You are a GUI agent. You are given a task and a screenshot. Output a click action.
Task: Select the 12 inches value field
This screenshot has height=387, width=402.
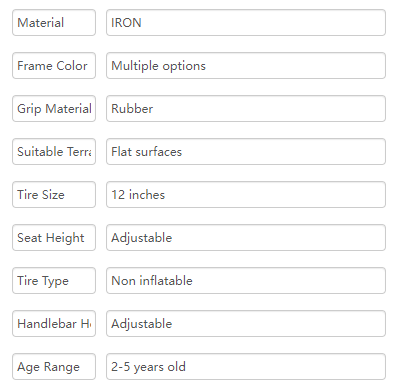click(246, 195)
